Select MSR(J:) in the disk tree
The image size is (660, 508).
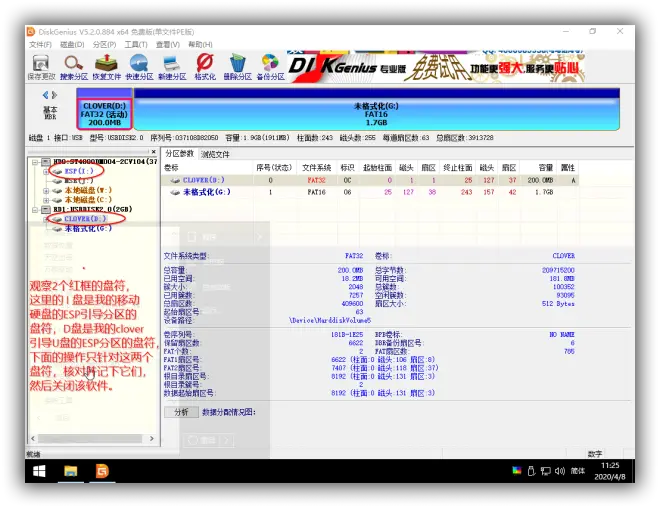[79, 181]
